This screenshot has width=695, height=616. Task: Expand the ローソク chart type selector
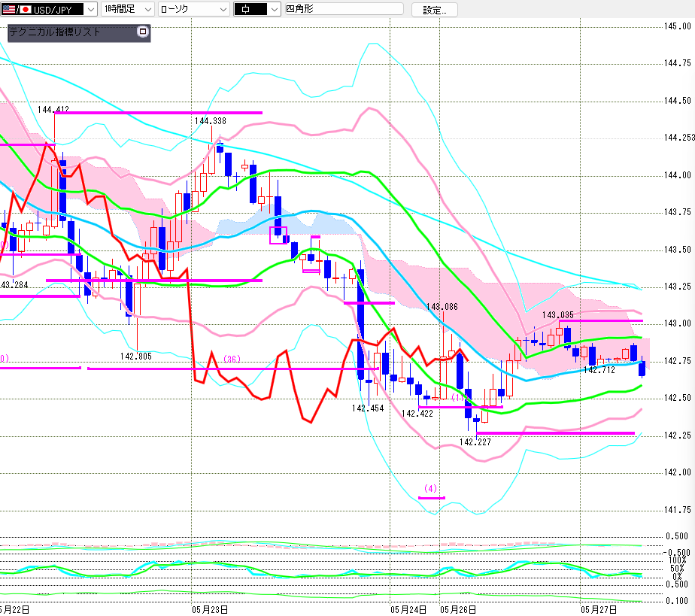[x=223, y=9]
